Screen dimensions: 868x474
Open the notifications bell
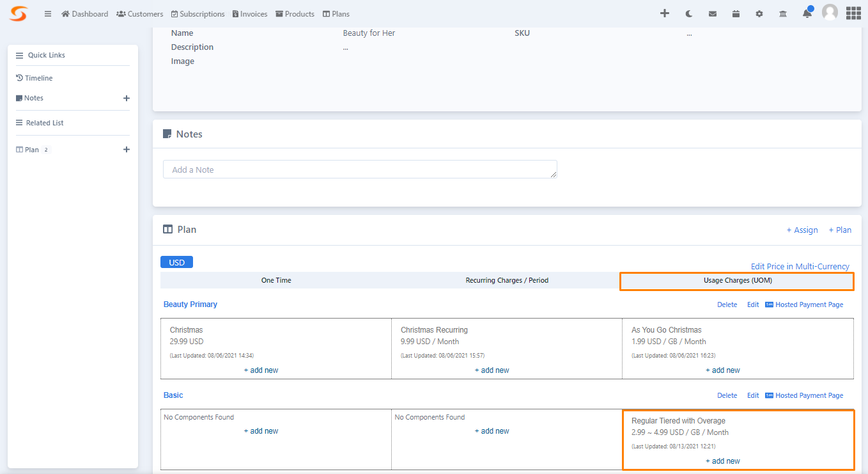pyautogui.click(x=806, y=13)
